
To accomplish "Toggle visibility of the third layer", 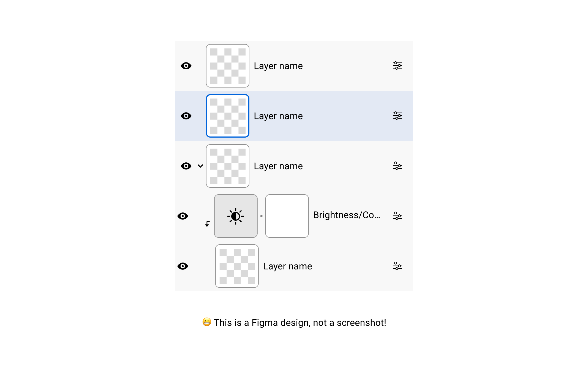I will pos(186,166).
